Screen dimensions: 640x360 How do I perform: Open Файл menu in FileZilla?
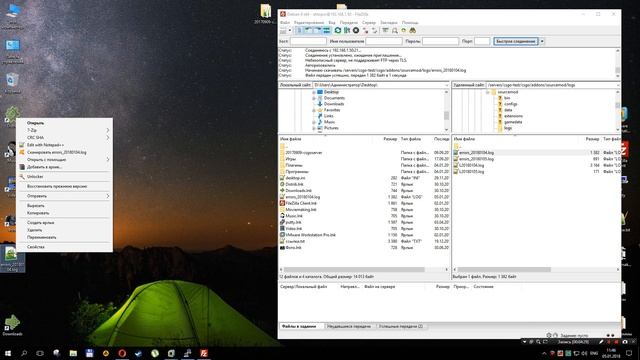pyautogui.click(x=285, y=22)
